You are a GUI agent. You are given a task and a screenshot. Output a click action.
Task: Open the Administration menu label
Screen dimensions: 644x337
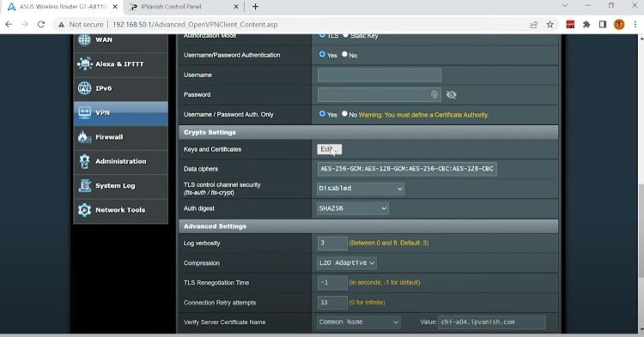[121, 161]
